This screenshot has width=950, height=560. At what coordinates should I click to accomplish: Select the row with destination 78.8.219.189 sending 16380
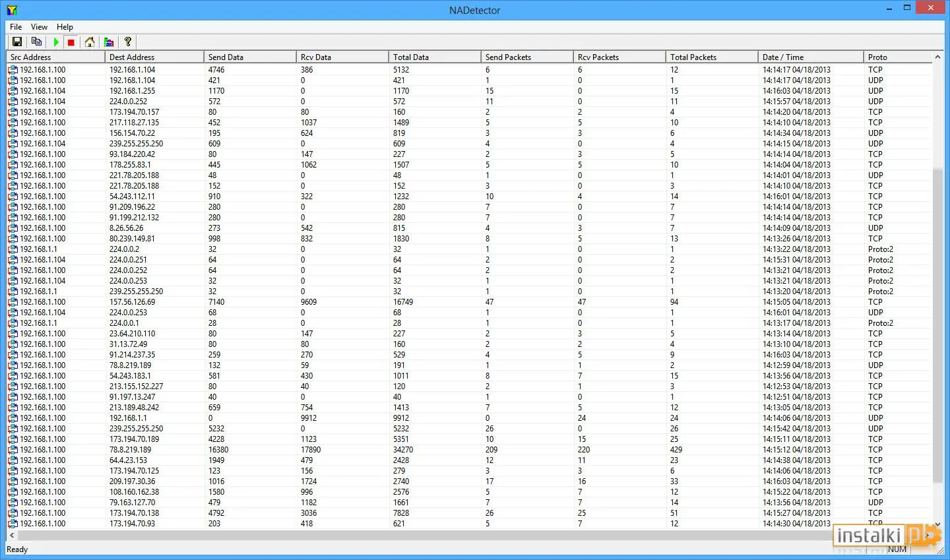[x=469, y=450]
